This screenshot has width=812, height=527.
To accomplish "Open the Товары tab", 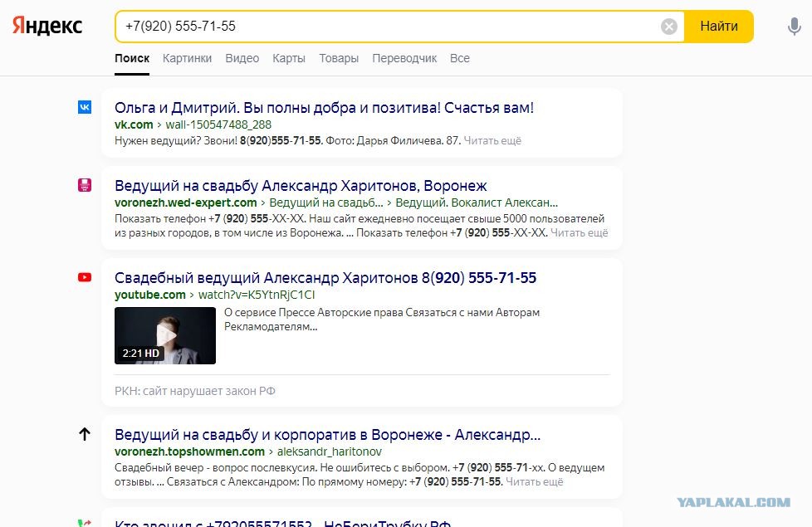I will pyautogui.click(x=339, y=58).
